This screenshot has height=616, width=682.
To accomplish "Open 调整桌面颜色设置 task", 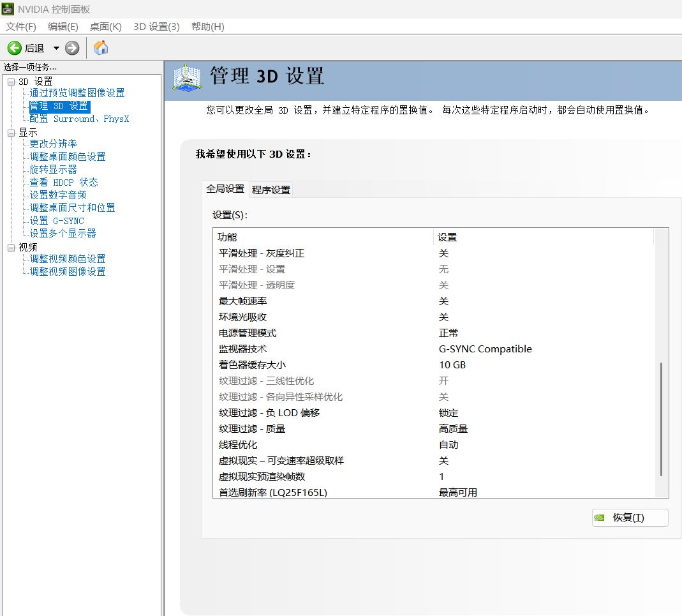I will tap(68, 157).
